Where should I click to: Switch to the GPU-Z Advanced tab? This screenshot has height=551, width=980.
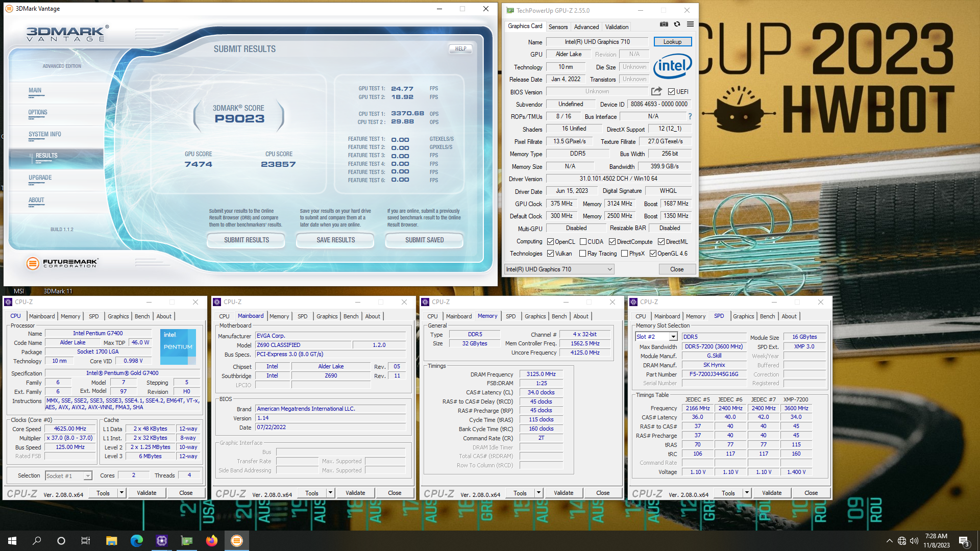(x=586, y=27)
